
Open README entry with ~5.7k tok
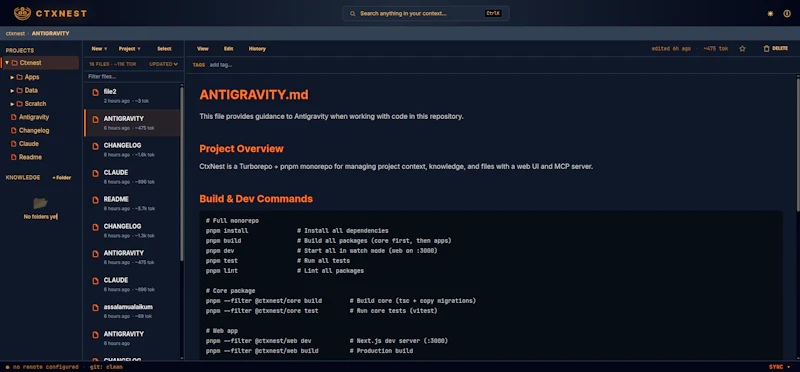point(132,204)
